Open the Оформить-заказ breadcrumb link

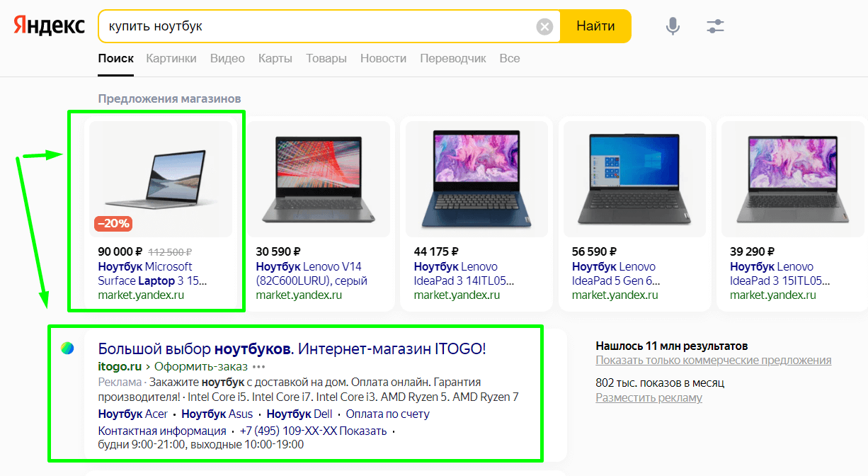[x=201, y=367]
